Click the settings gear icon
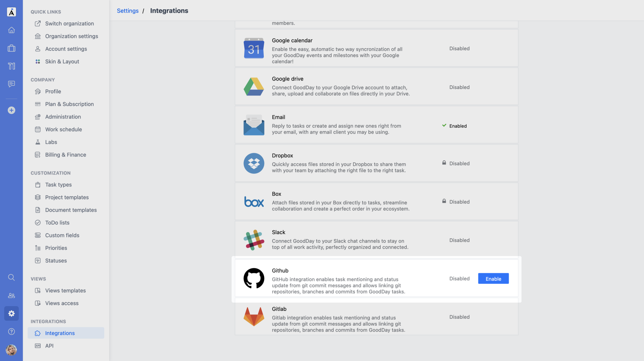This screenshot has width=644, height=361. 11,313
